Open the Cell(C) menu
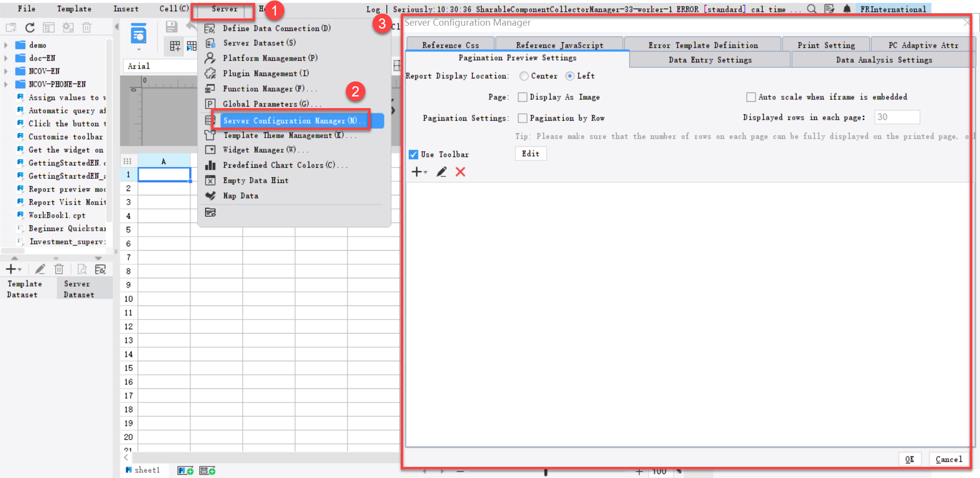 (174, 9)
